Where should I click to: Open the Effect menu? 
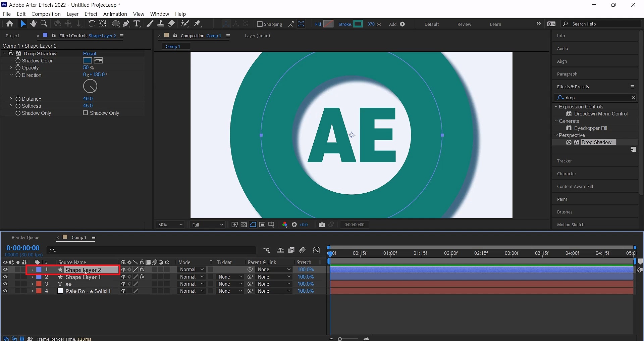(91, 14)
